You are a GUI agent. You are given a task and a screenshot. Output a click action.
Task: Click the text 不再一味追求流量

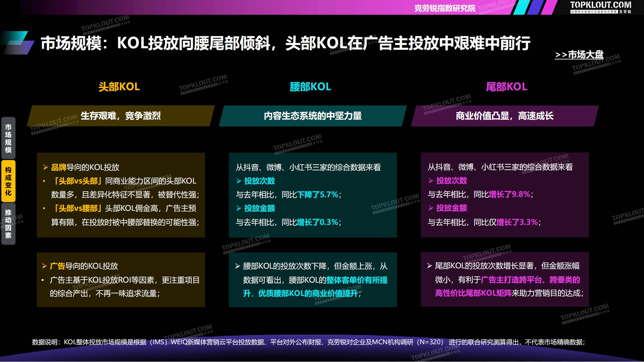(x=126, y=293)
